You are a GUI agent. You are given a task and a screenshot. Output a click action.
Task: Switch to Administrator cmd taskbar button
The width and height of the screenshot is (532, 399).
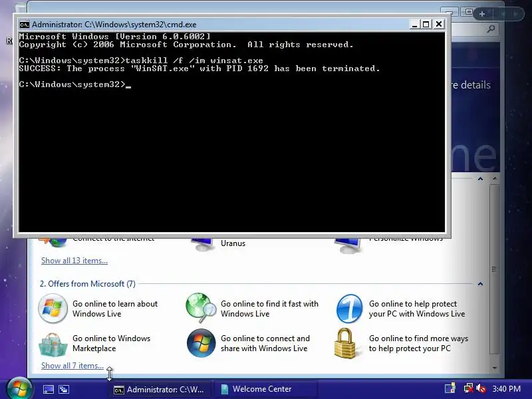point(159,390)
